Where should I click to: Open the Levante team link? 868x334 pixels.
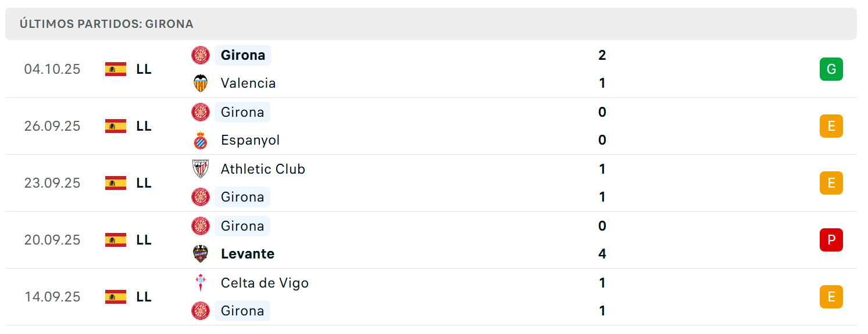pyautogui.click(x=248, y=254)
